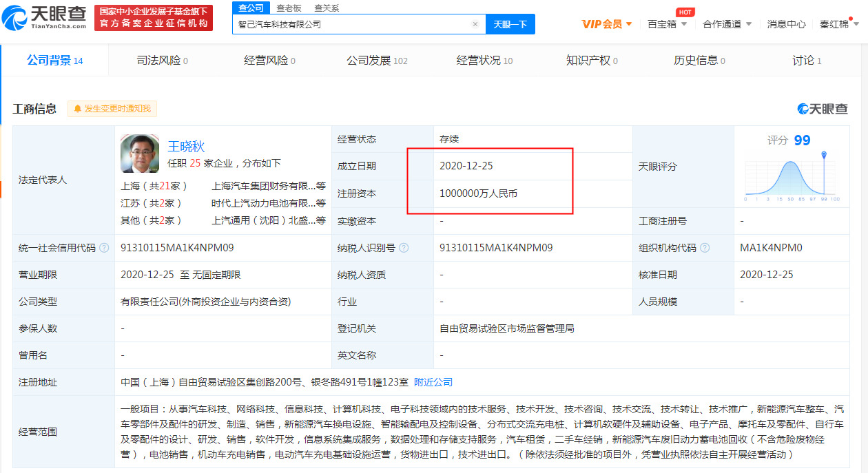
Task: Click the registered capital 1000000万人民币
Action: pyautogui.click(x=478, y=193)
